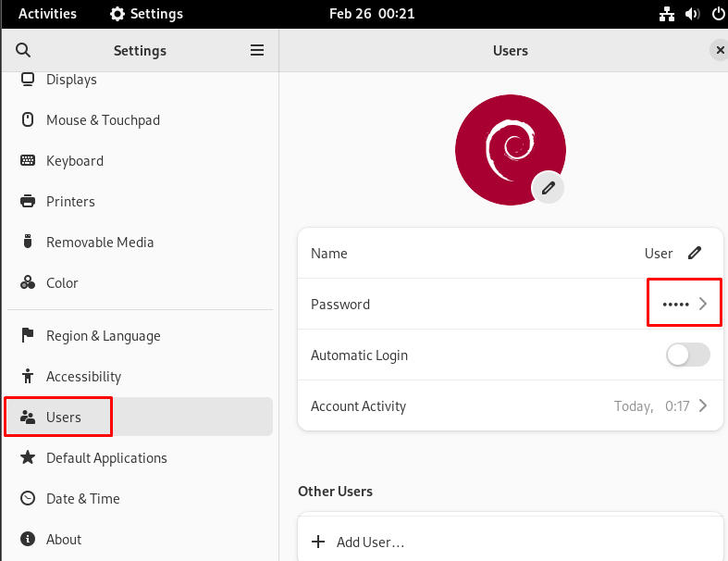Open the Mouse & Touchpad panel
The width and height of the screenshot is (728, 561).
141,120
